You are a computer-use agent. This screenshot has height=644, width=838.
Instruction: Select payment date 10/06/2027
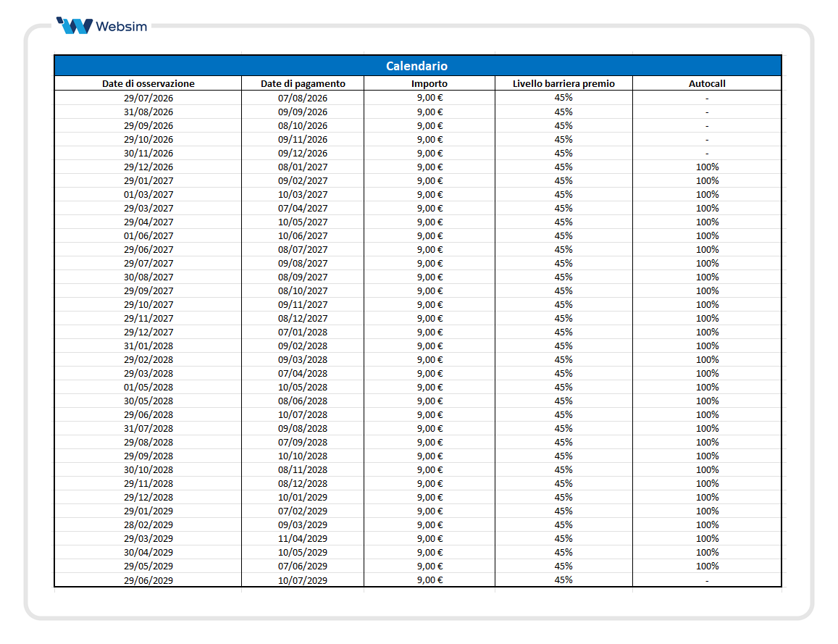point(303,235)
